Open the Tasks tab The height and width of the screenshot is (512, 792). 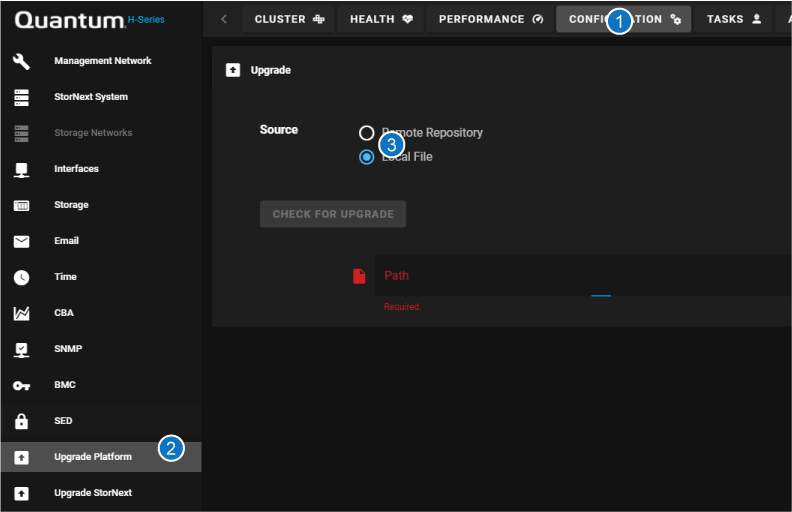click(734, 19)
